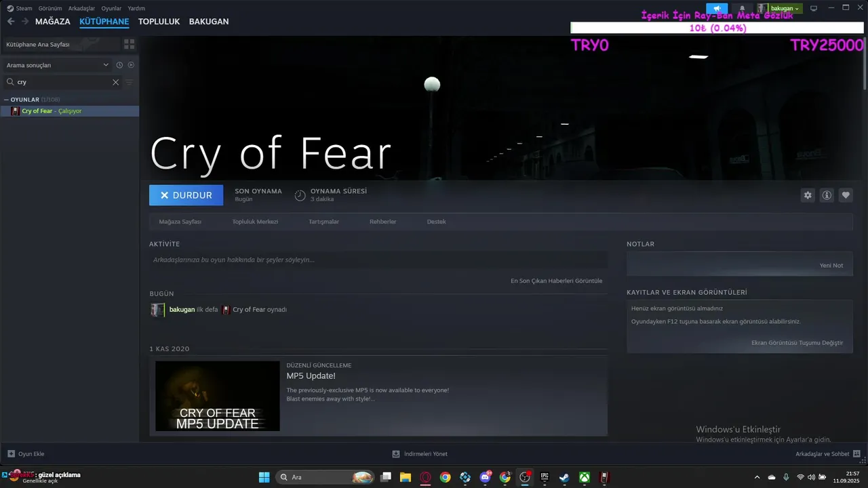Open the BAKUGAN profile tab
Image resolution: width=868 pixels, height=488 pixels.
(x=209, y=22)
